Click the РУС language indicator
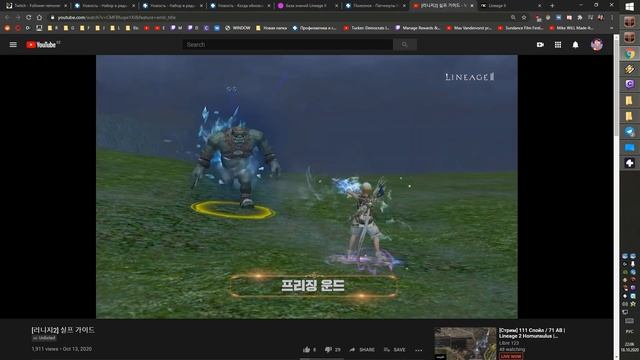The height and width of the screenshot is (360, 640). [x=629, y=331]
